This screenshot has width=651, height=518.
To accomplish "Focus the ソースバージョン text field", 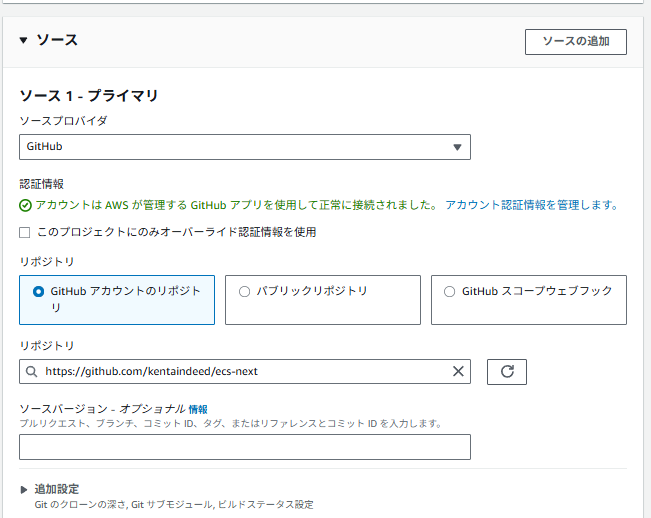I will [245, 446].
